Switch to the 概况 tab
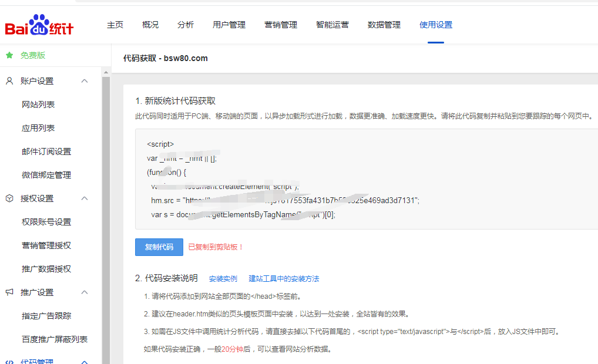This screenshot has height=364, width=598. pos(150,25)
